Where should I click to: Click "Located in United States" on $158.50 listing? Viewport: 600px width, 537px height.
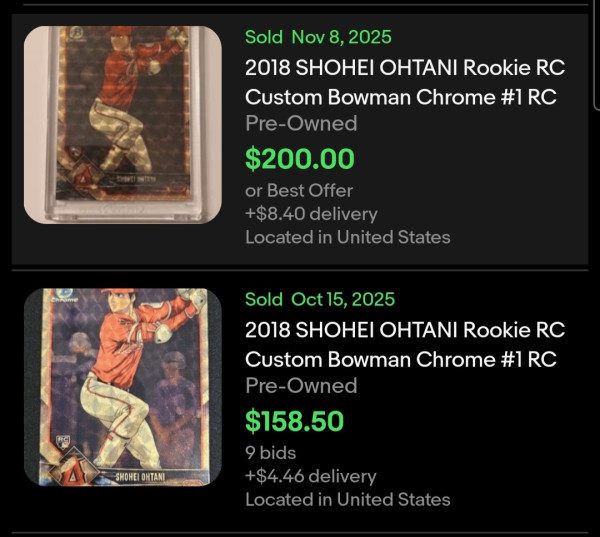pyautogui.click(x=347, y=499)
